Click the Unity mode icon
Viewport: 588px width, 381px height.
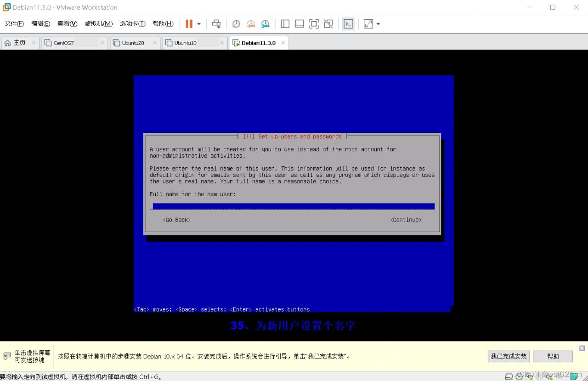tap(328, 24)
